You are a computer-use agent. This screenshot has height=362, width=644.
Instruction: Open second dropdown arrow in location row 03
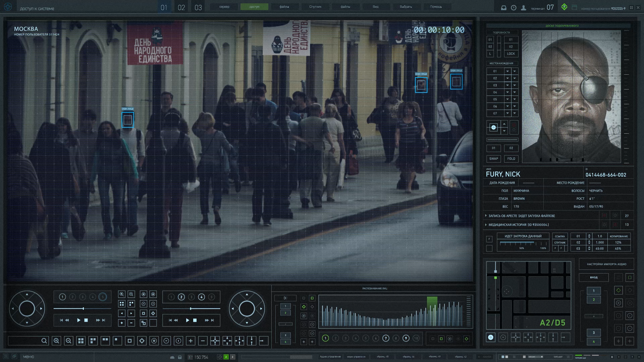pyautogui.click(x=515, y=85)
